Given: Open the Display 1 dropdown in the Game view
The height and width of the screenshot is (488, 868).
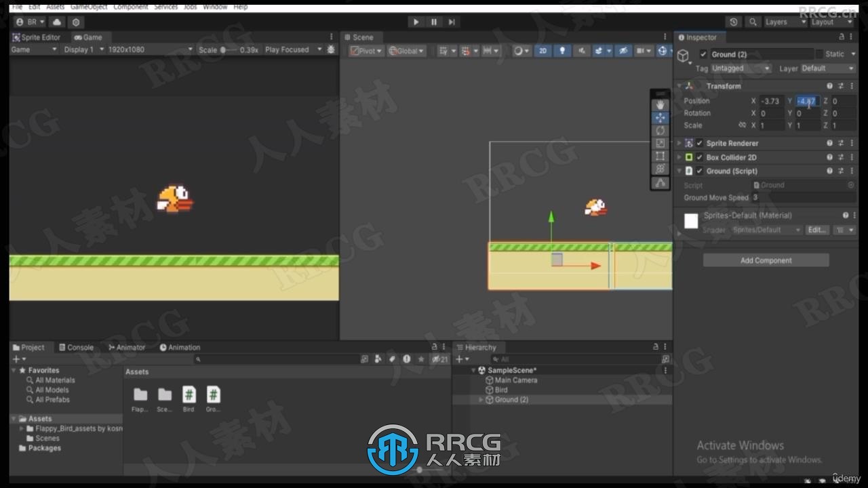Looking at the screenshot, I should point(83,49).
